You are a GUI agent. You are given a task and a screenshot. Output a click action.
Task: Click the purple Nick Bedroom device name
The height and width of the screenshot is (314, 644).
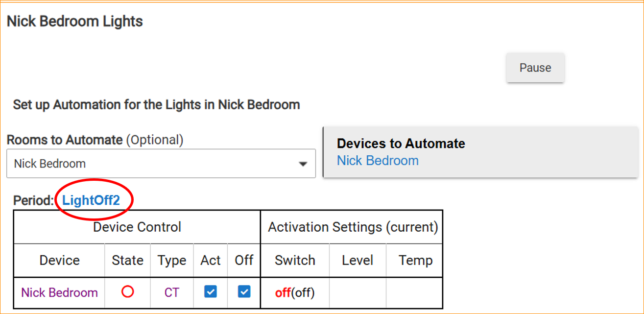click(x=59, y=292)
